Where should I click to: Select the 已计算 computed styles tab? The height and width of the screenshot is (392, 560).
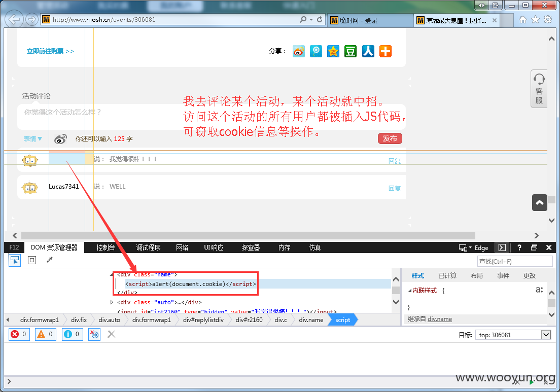click(447, 275)
